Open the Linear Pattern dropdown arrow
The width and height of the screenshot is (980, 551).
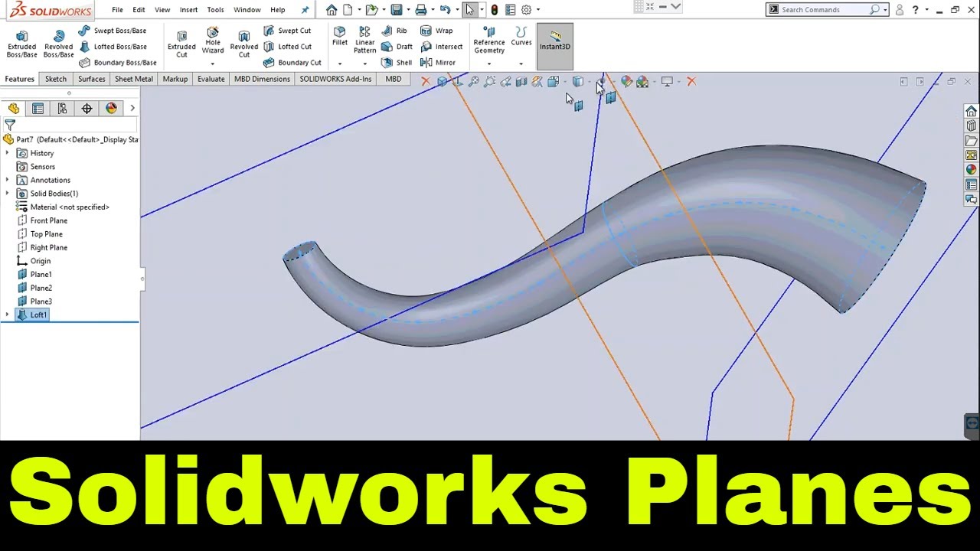[x=364, y=64]
